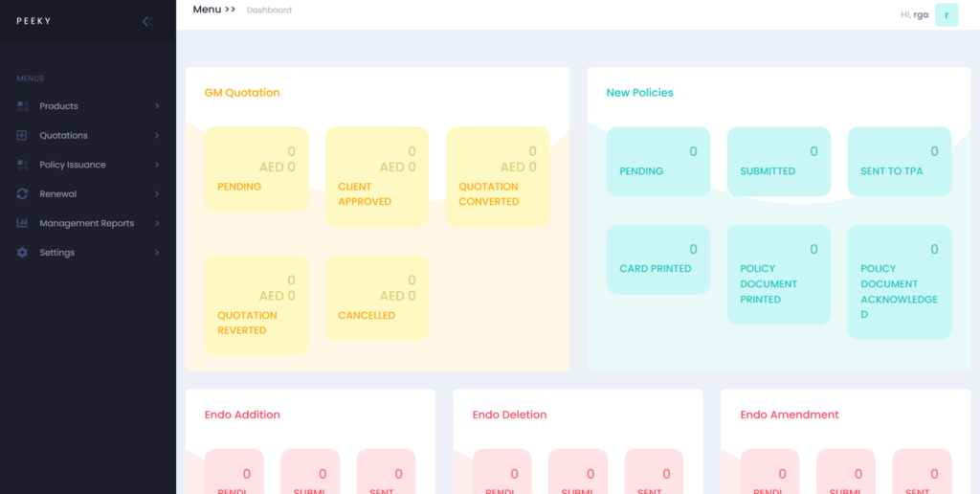
Task: Click the user avatar 'r' icon
Action: click(947, 14)
